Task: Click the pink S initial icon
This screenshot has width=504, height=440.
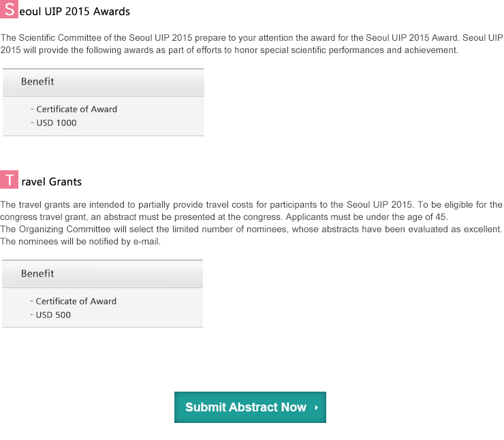Action: pyautogui.click(x=9, y=9)
